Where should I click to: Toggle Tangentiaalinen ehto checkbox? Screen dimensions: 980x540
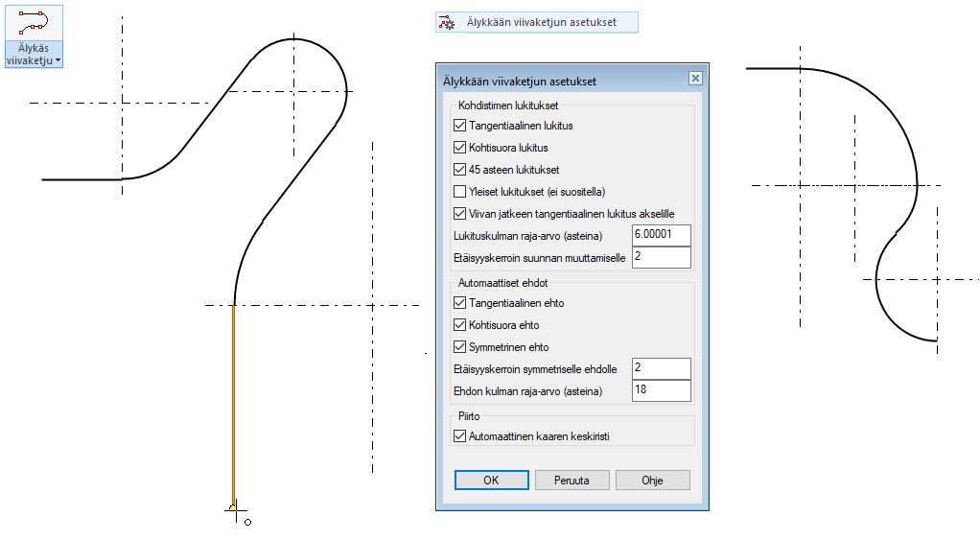(x=460, y=303)
